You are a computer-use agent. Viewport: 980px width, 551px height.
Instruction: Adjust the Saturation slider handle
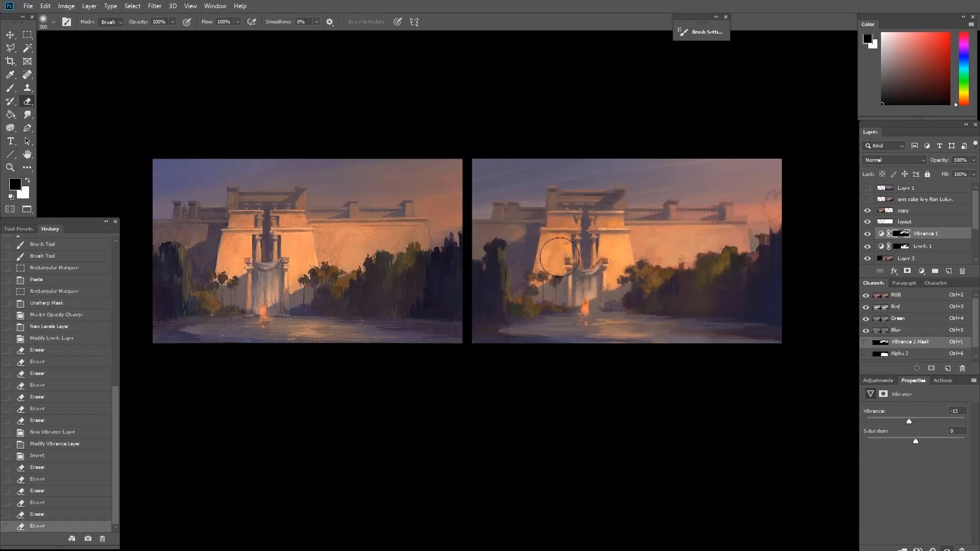pyautogui.click(x=916, y=441)
